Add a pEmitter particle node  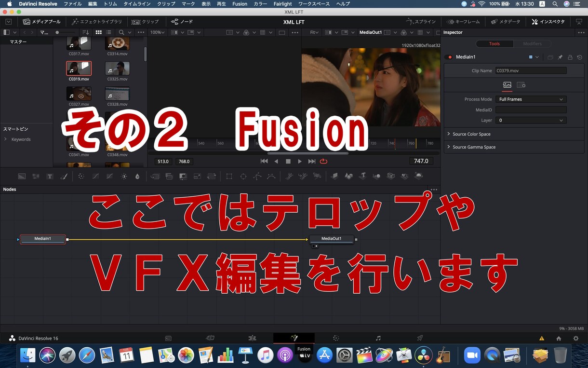(x=289, y=177)
